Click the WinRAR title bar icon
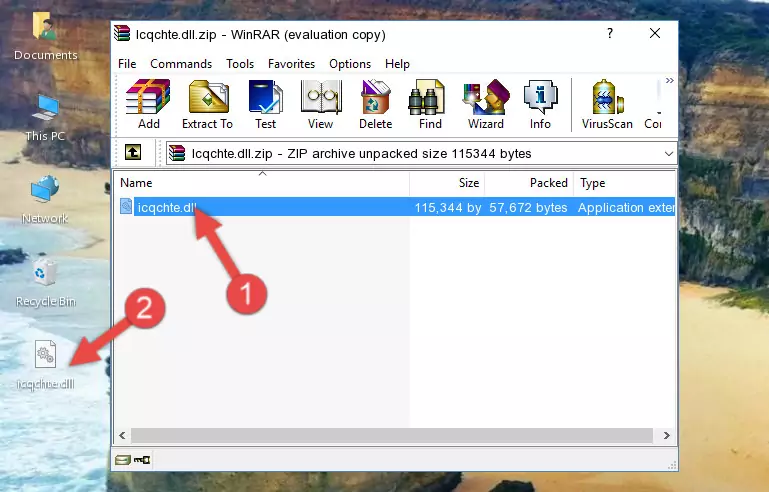769x492 pixels. [x=122, y=33]
